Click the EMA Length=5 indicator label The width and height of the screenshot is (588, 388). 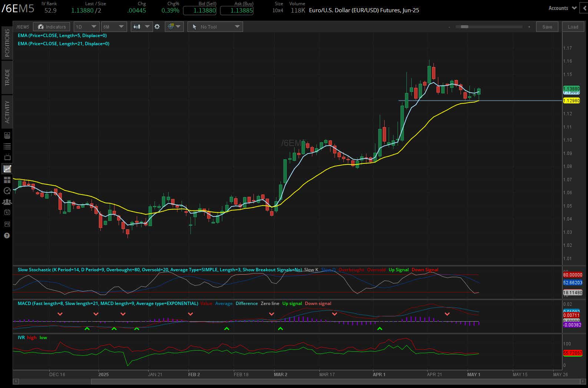click(62, 36)
